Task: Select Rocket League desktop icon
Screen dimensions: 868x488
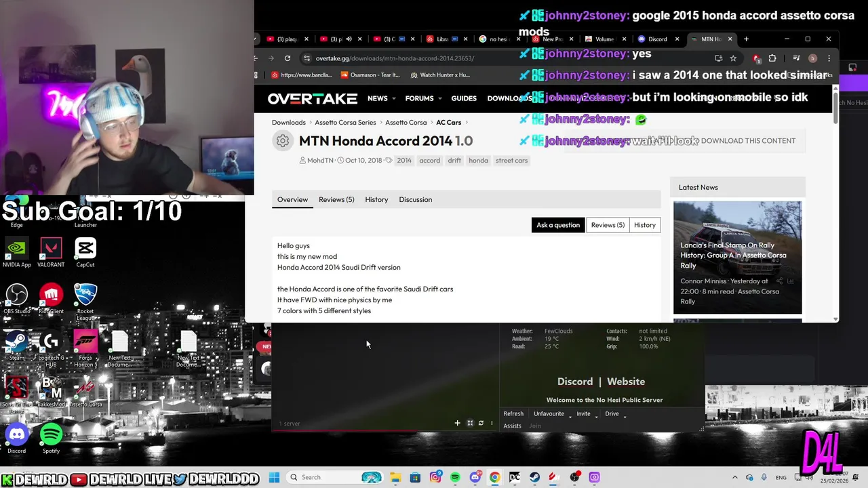Action: coord(85,302)
